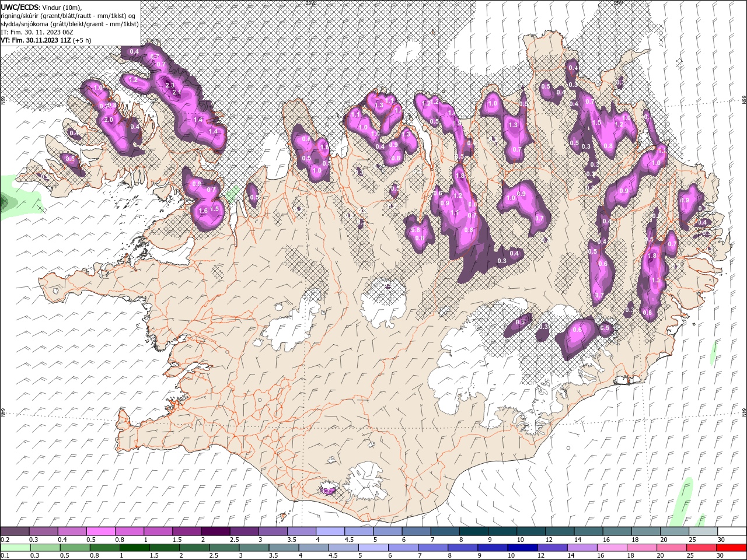
Task: Click the 'Vindur (10m)' header text
Action: pos(62,7)
